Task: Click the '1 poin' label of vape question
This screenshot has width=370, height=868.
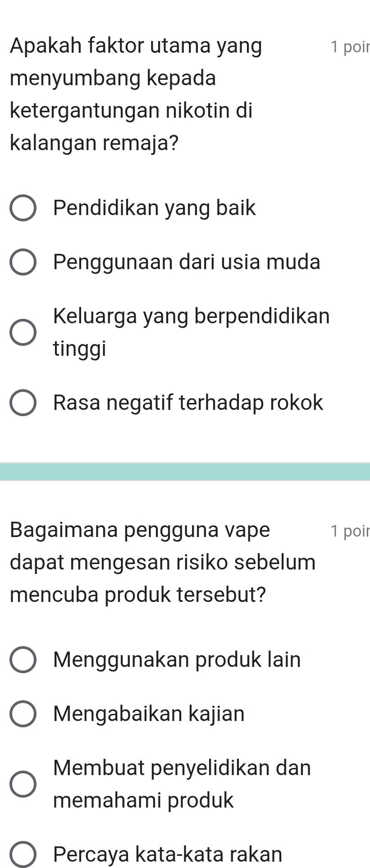Action: tap(350, 531)
